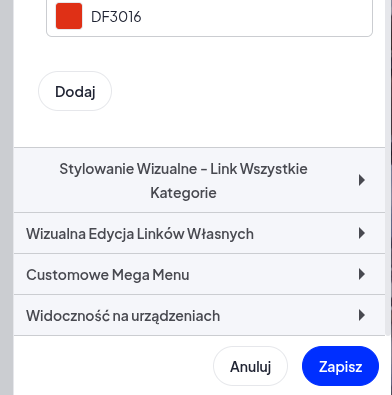
Task: Click the triangle icon beside Widoczność na urządzeniach
Action: pyautogui.click(x=362, y=315)
